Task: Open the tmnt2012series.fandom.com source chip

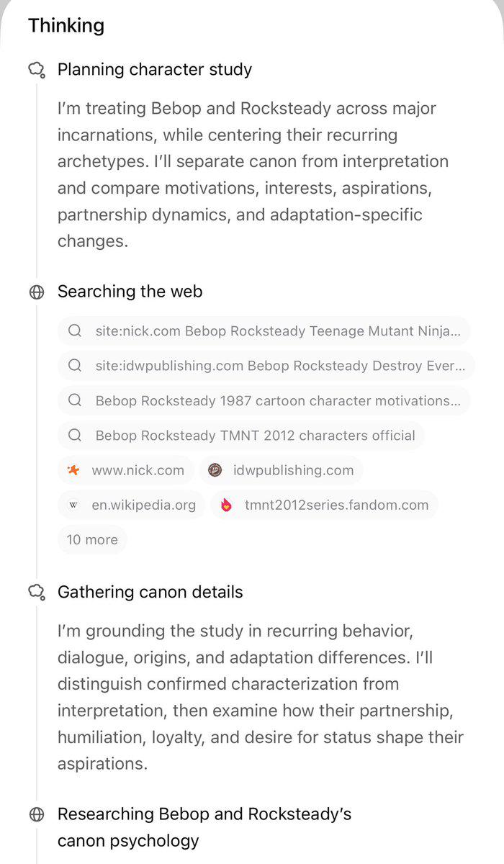Action: 325,505
